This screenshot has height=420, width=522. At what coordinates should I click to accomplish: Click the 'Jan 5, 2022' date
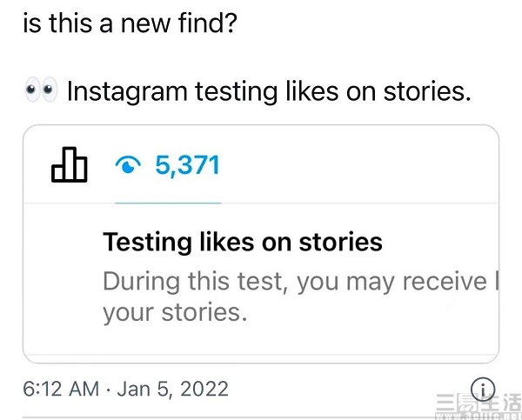click(x=173, y=389)
